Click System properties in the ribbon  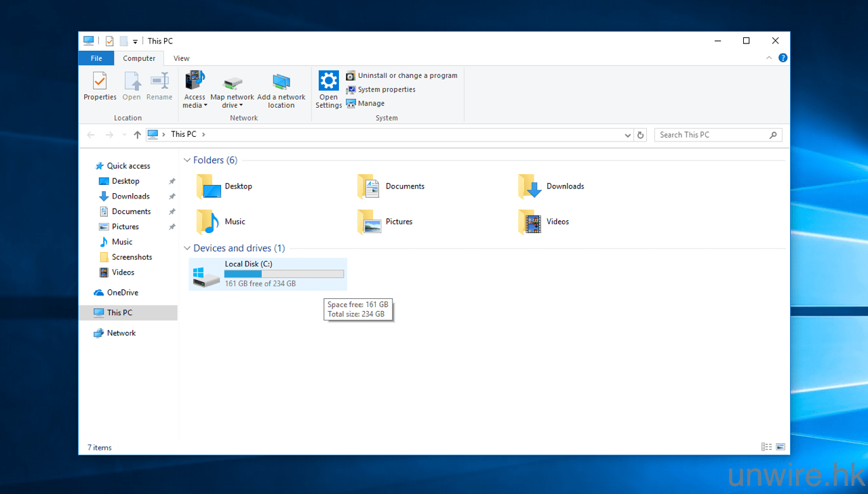pos(386,89)
